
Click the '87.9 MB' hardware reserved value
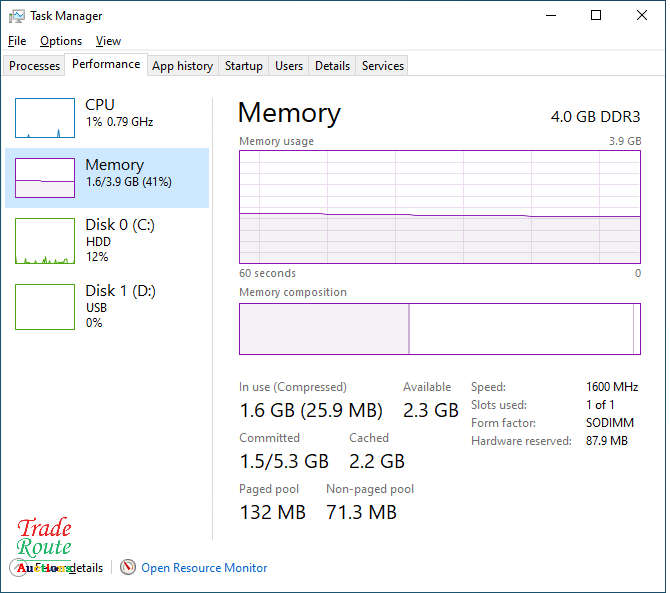point(607,441)
